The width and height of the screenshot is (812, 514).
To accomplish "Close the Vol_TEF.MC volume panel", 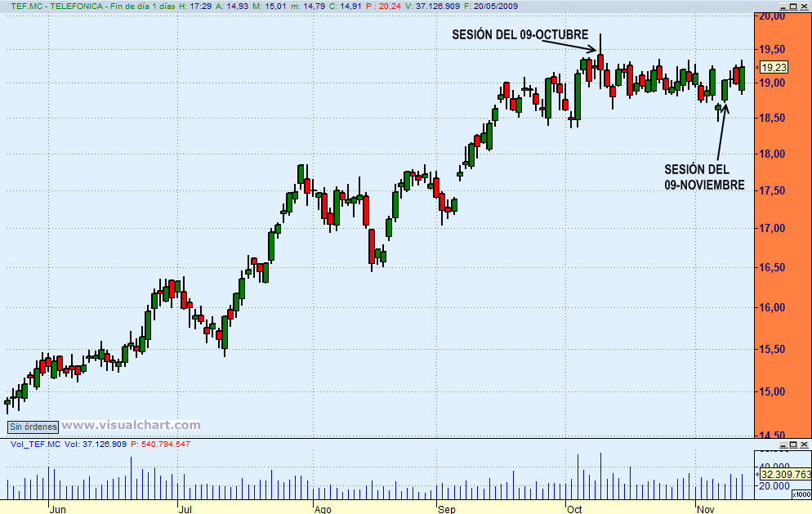I will (x=804, y=445).
